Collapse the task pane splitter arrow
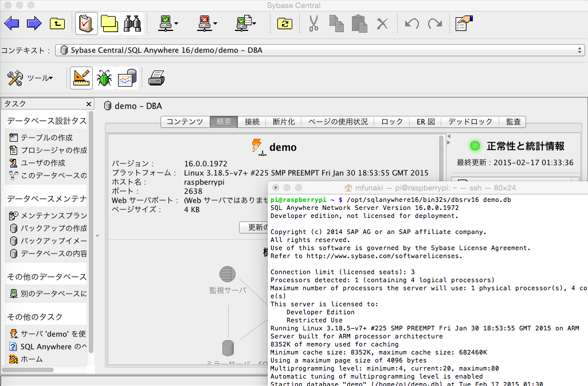The height and width of the screenshot is (386, 588). coord(97,236)
